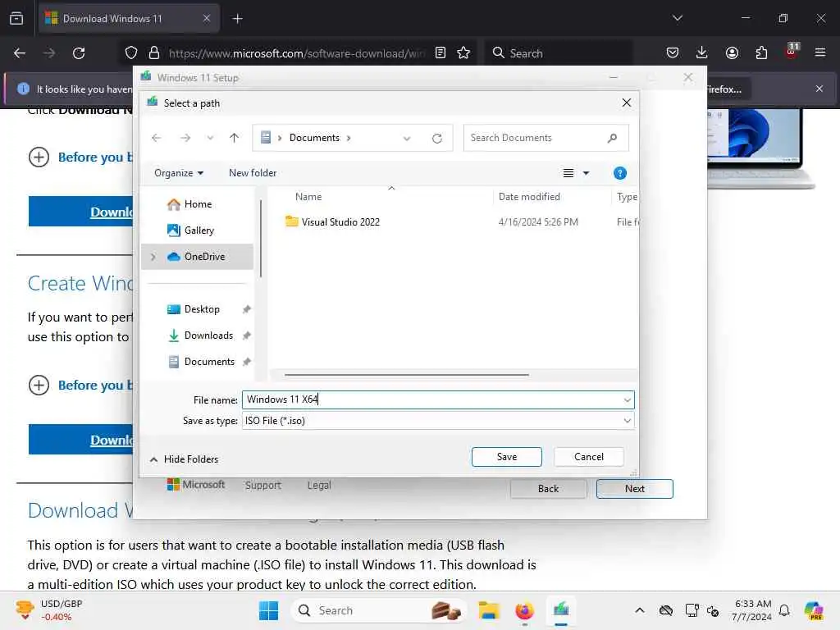840x630 pixels.
Task: Create a New folder
Action: tap(253, 173)
